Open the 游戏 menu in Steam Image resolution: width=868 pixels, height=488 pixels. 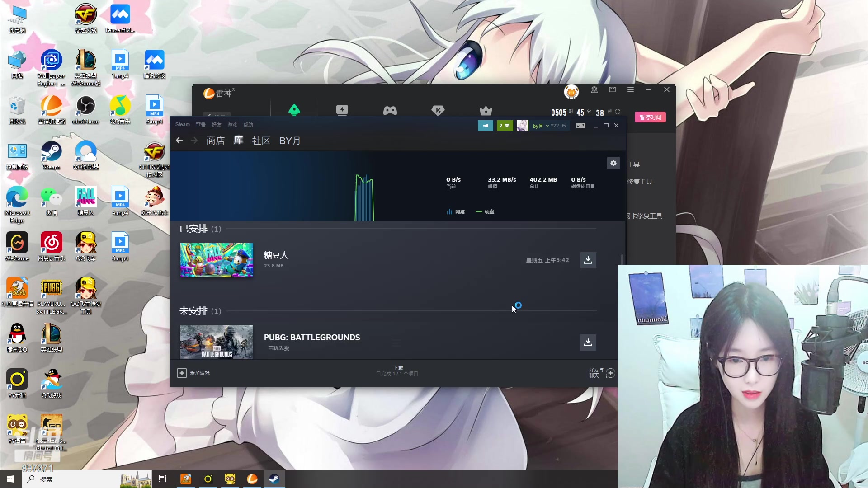tap(232, 125)
